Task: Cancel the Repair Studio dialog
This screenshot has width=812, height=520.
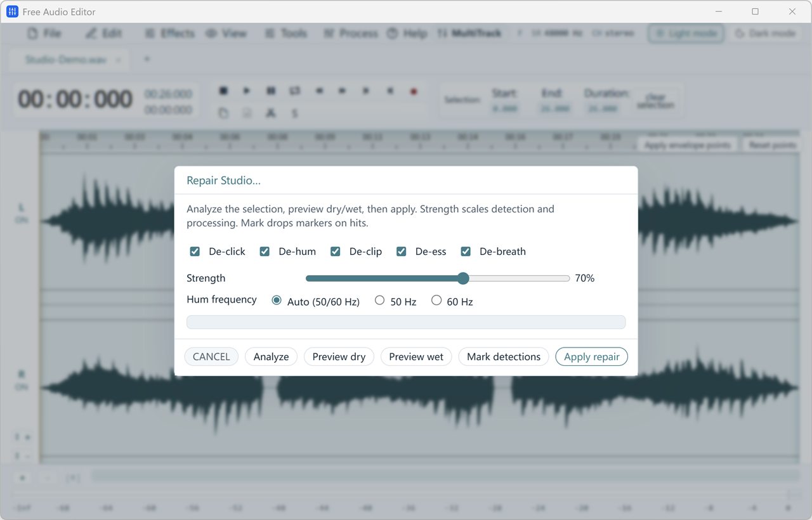Action: click(x=211, y=356)
